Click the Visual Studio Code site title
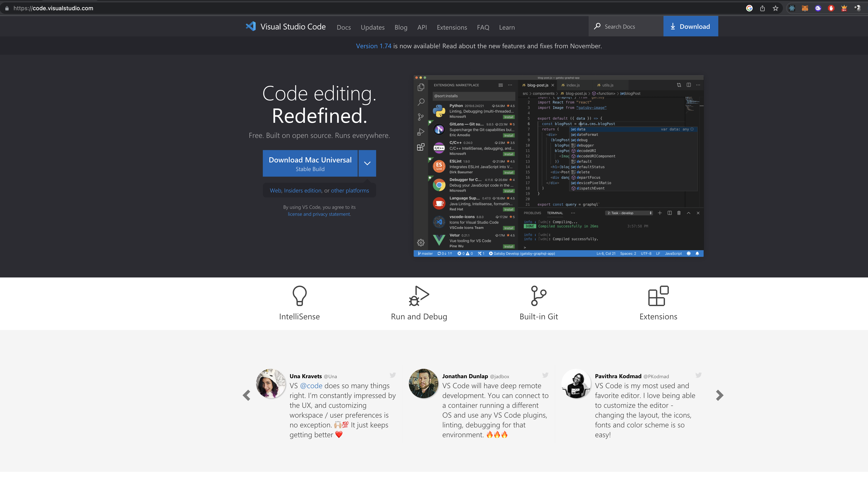 pyautogui.click(x=293, y=27)
